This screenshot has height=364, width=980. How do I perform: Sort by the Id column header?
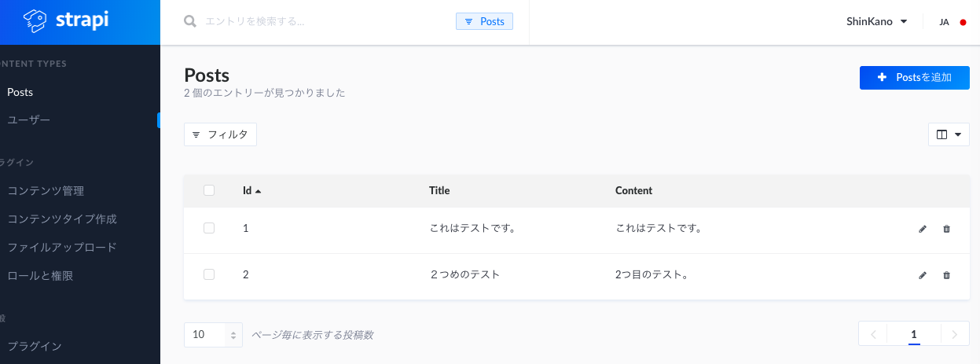coord(247,190)
